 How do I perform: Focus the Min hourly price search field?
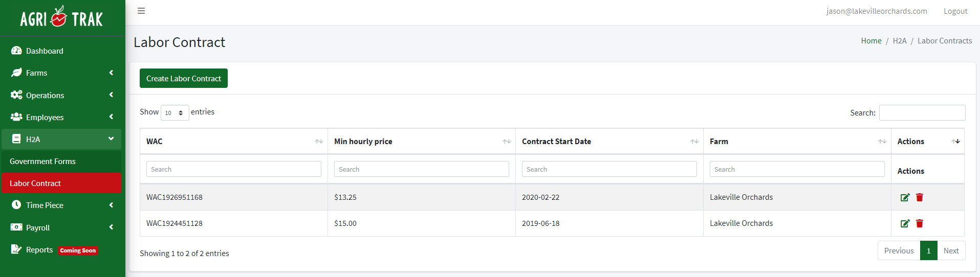(422, 169)
